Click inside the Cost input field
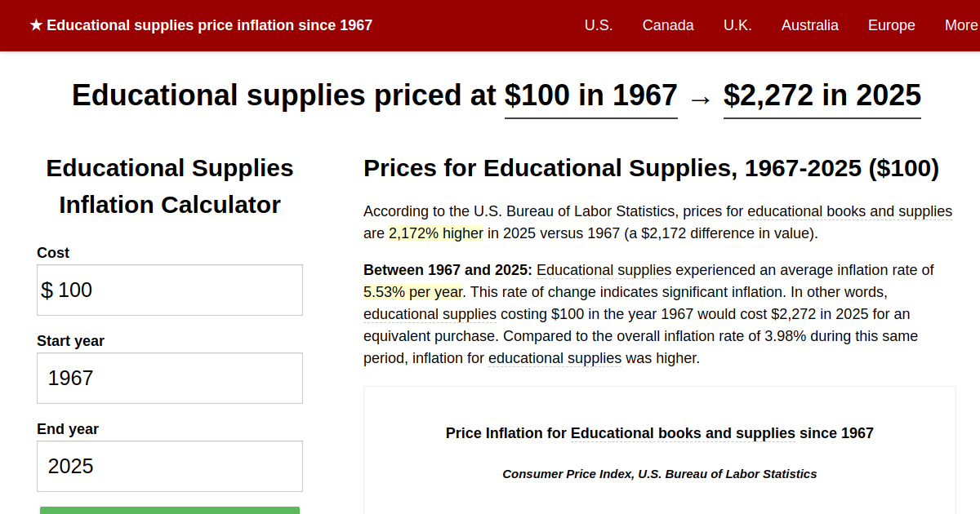The image size is (980, 514). point(169,290)
